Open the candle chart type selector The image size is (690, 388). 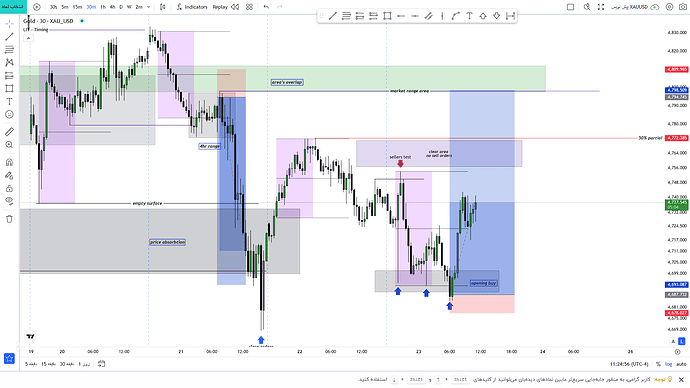pyautogui.click(x=163, y=7)
